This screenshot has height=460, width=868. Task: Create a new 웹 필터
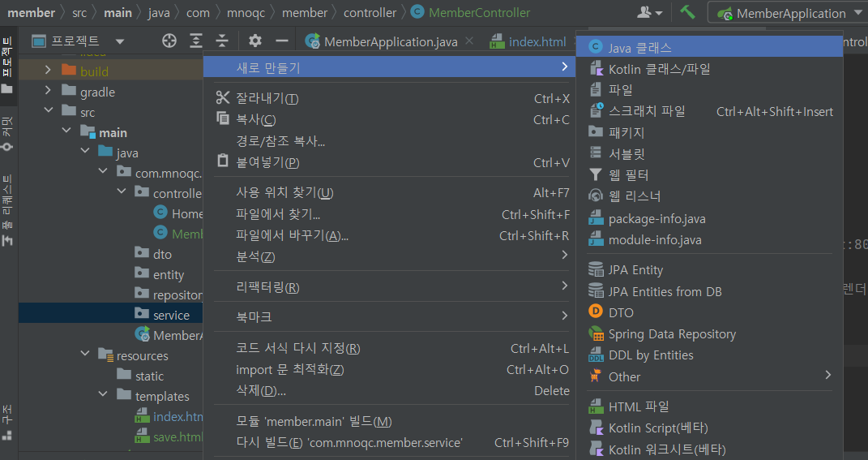(x=710, y=174)
